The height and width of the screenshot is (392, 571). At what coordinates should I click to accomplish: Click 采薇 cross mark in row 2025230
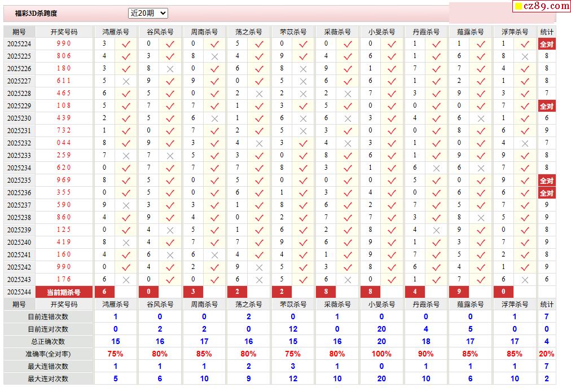348,118
